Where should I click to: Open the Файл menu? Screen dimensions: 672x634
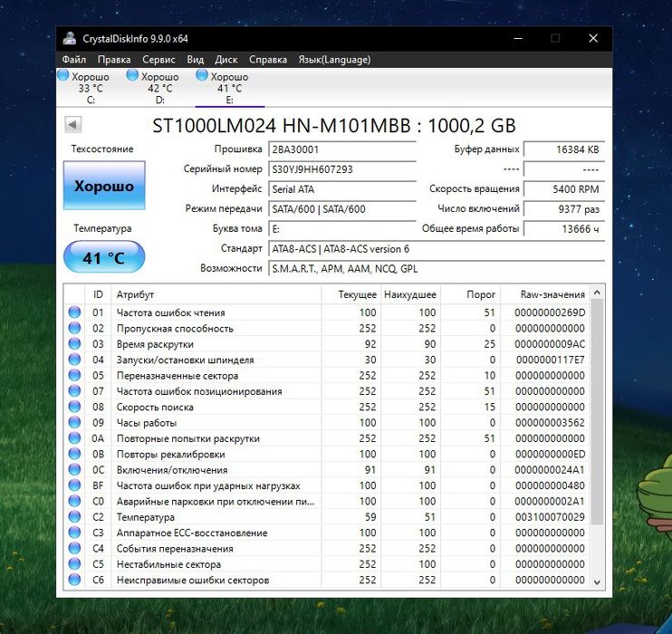point(73,60)
